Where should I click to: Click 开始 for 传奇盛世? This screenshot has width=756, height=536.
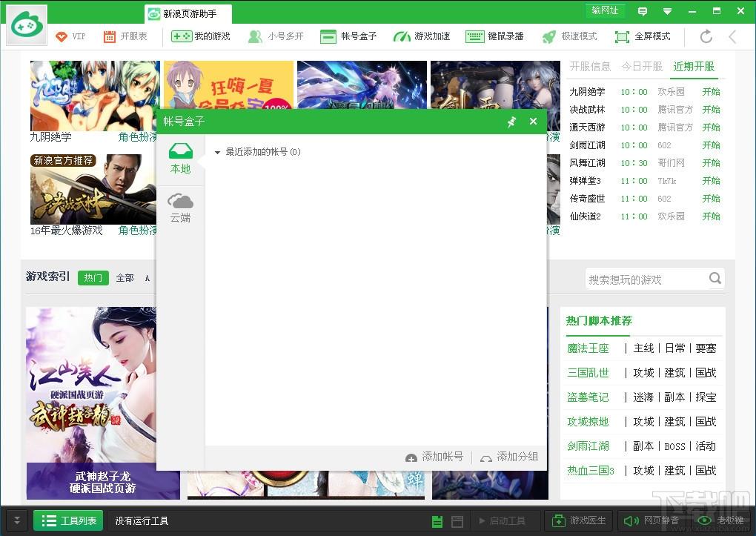pyautogui.click(x=712, y=198)
